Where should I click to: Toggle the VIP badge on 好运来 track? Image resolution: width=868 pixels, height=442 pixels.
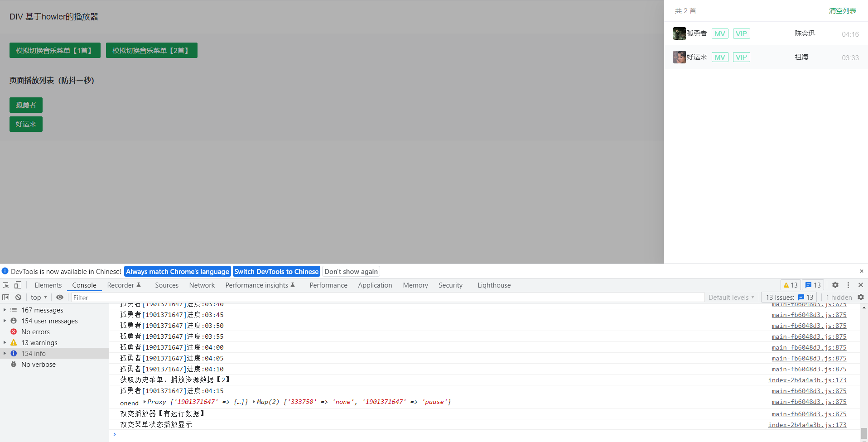pos(741,57)
